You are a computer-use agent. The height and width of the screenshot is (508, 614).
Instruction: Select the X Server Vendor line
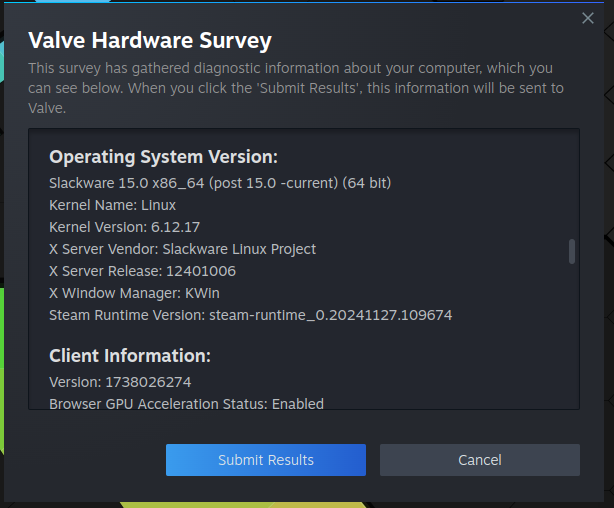[182, 249]
